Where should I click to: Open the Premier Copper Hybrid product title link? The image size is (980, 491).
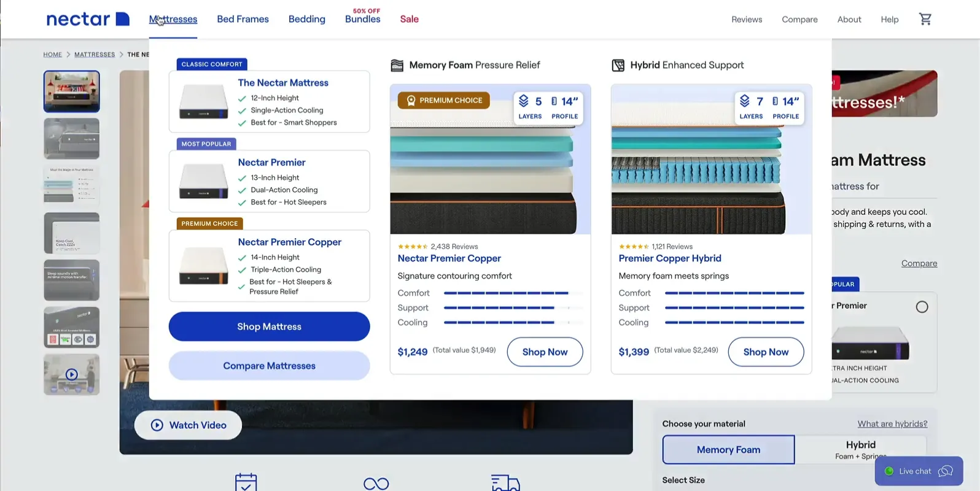[670, 258]
